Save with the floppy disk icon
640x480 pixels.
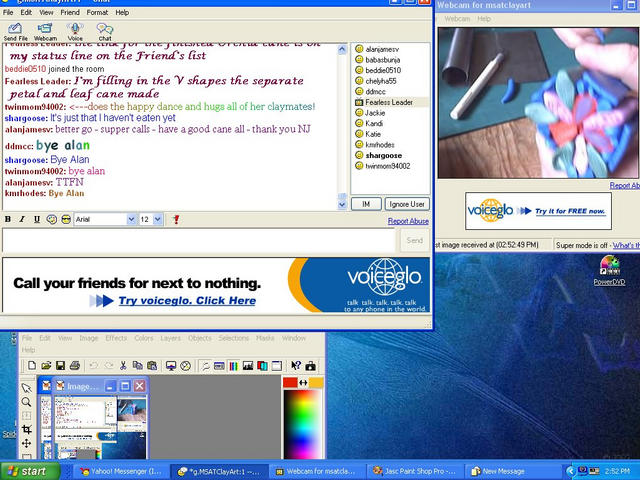tap(60, 366)
